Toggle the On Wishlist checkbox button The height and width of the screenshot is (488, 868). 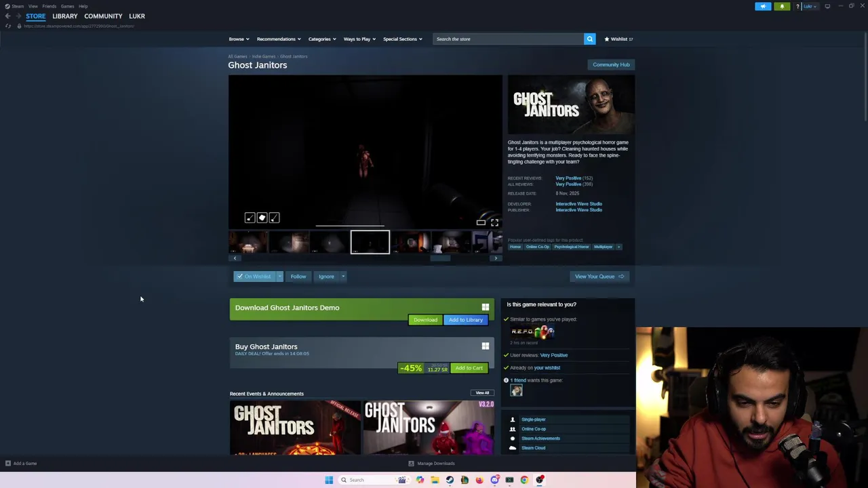pyautogui.click(x=253, y=277)
